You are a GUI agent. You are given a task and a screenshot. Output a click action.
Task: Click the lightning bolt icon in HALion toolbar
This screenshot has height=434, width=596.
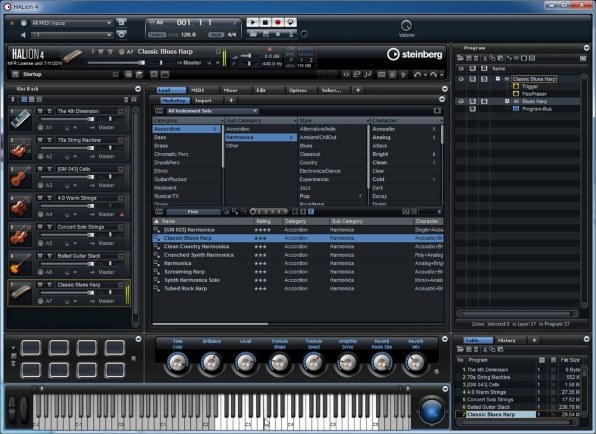point(403,74)
